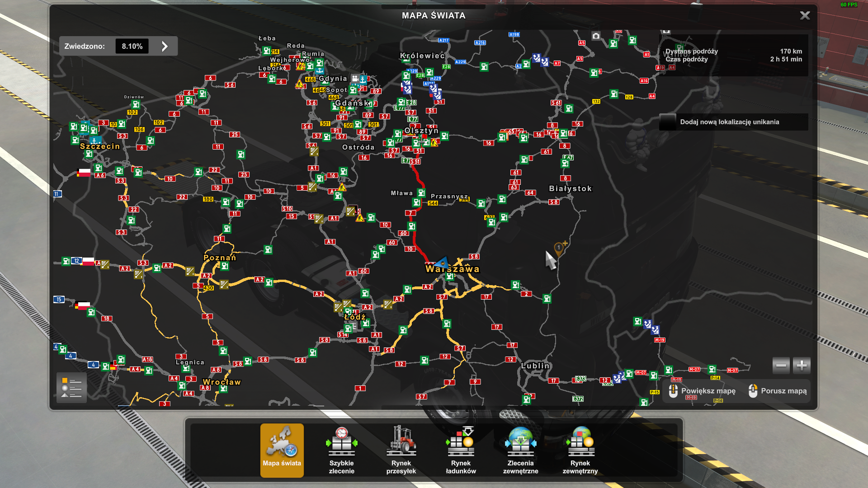Viewport: 868px width, 488px height.
Task: Click the numbered waypoint marker pin
Action: [559, 248]
